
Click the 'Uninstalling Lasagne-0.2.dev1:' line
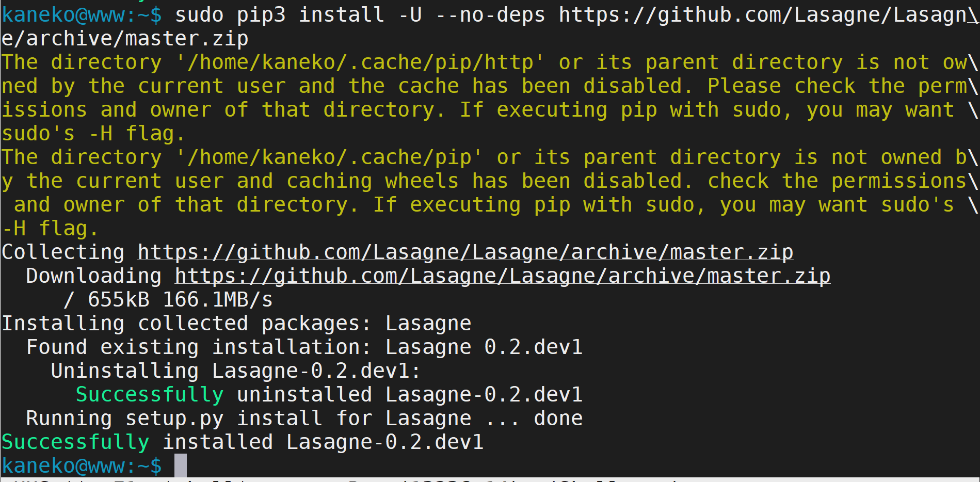236,371
